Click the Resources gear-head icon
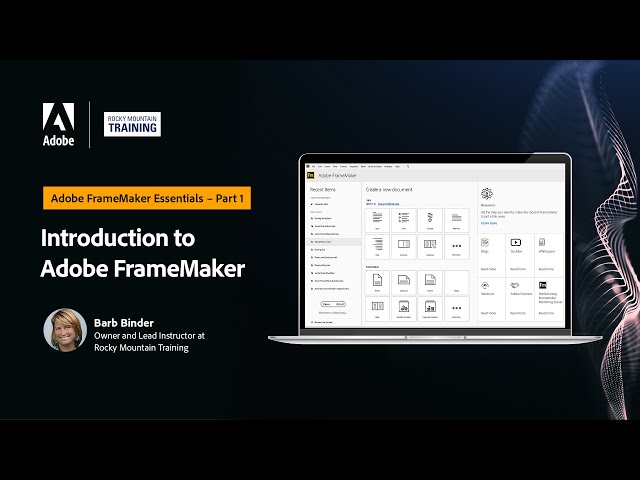 tap(487, 194)
